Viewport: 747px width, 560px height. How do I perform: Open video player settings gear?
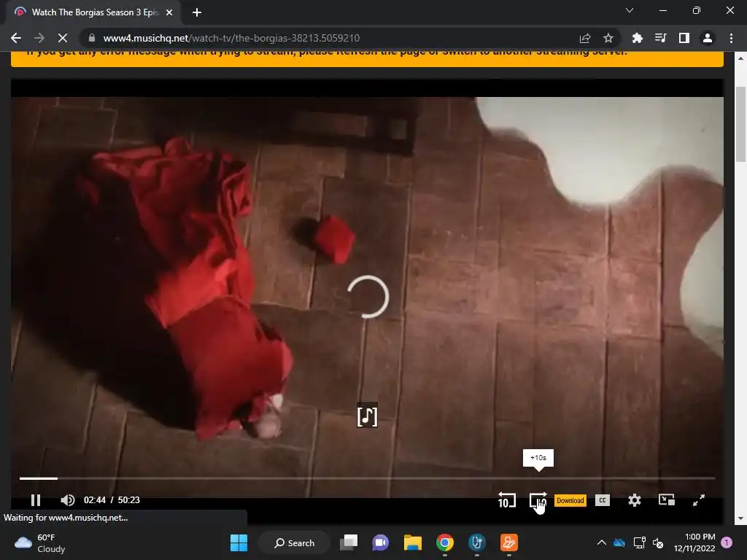tap(634, 500)
